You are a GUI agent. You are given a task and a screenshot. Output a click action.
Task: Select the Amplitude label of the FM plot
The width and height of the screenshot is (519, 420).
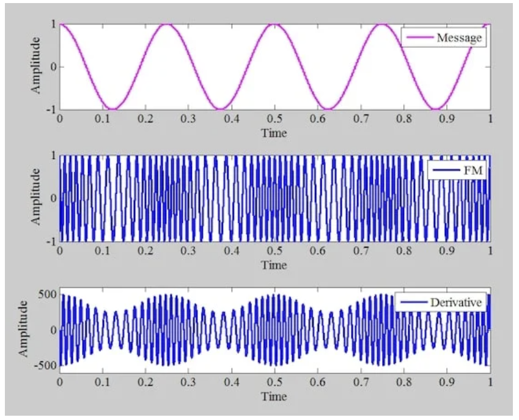35,197
